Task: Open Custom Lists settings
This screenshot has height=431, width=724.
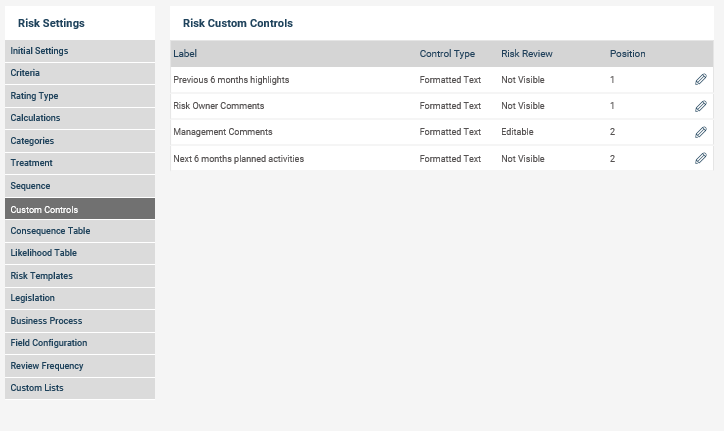Action: point(80,388)
